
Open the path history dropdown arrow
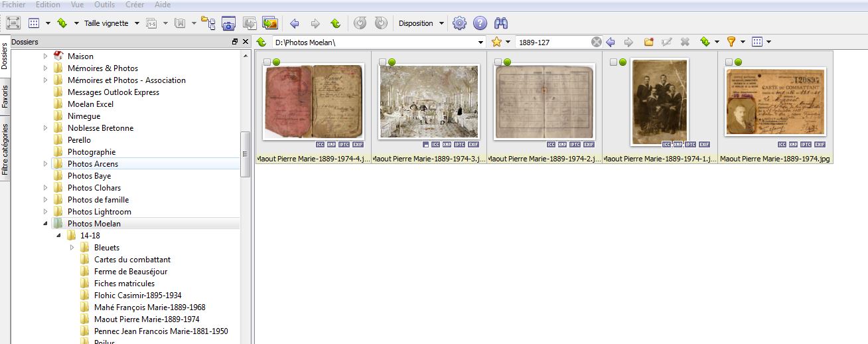point(481,42)
